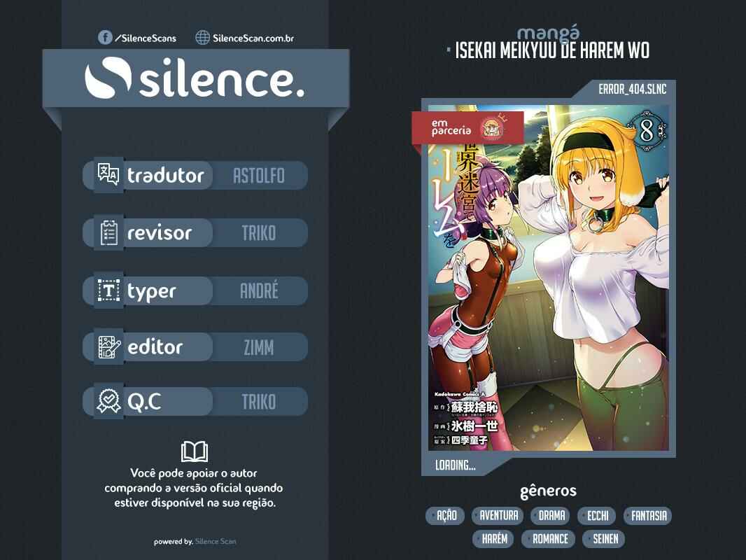This screenshot has height=560, width=746.
Task: Open the /SilenceScans Facebook page link
Action: pyautogui.click(x=145, y=38)
